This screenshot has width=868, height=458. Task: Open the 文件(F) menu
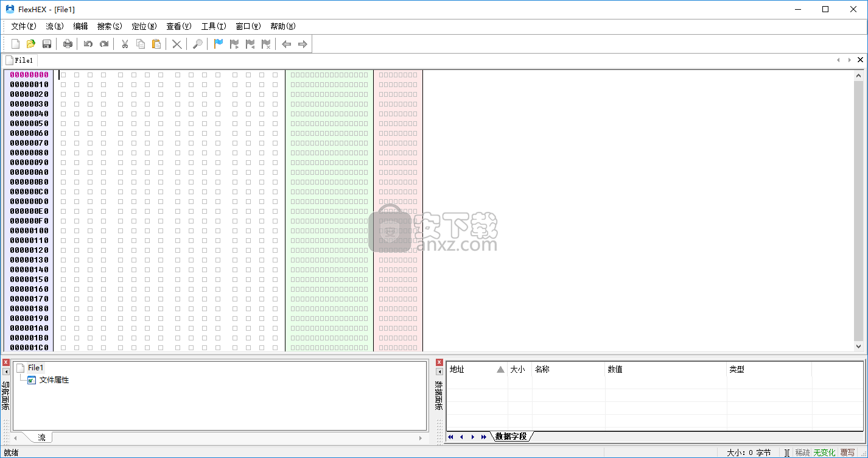point(24,26)
